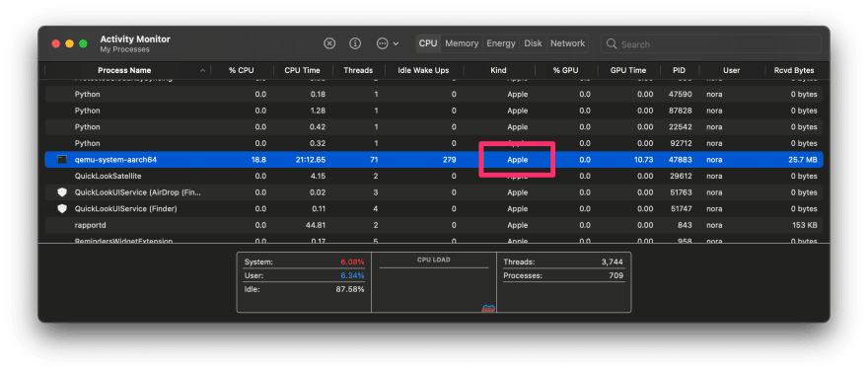Click the stop process X icon
Viewport: 868px width, 373px height.
tap(329, 43)
